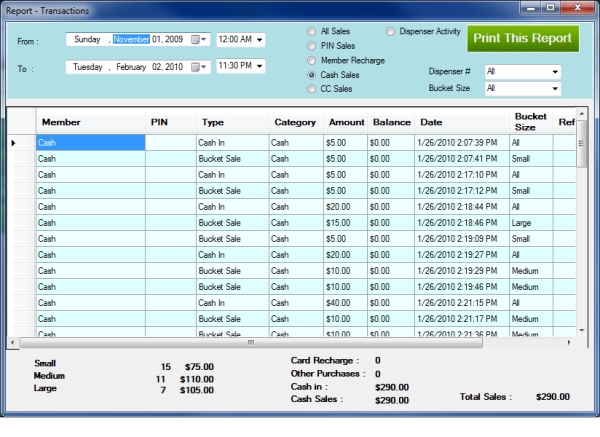This screenshot has height=437, width=600.
Task: Click the highlighted Cash cell in first row
Action: (x=90, y=143)
